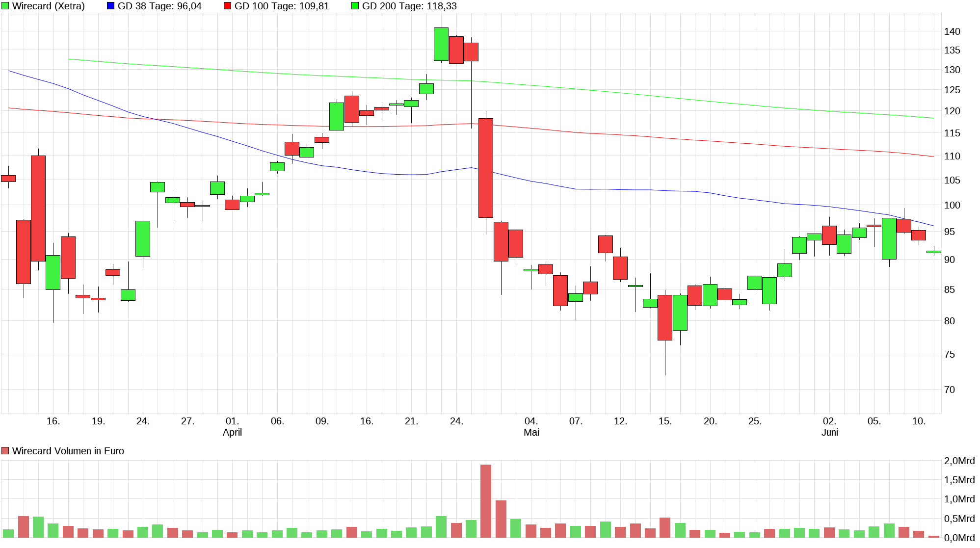Click the Wirecard Volumen in Euro label
Viewport: 980px width, 548px height.
(x=68, y=451)
